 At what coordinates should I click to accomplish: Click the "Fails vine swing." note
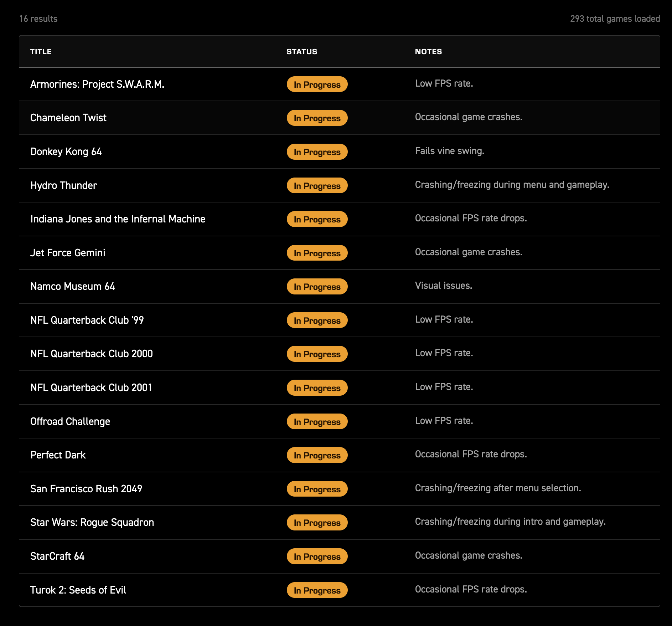coord(450,151)
